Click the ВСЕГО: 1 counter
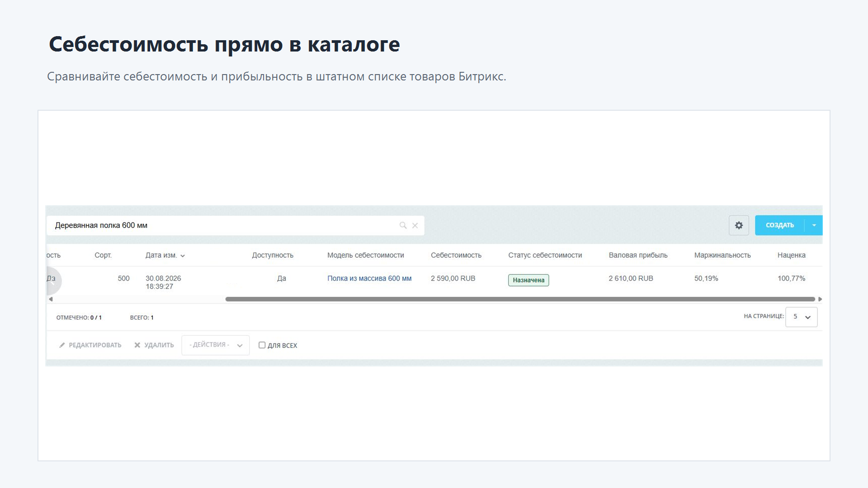The image size is (868, 488). (142, 318)
